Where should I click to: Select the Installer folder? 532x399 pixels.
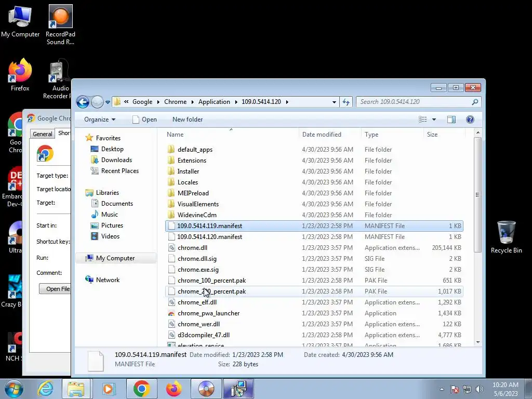(314, 171)
